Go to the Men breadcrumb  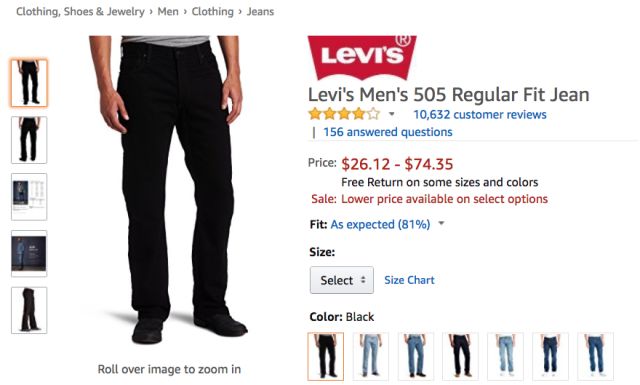(168, 11)
